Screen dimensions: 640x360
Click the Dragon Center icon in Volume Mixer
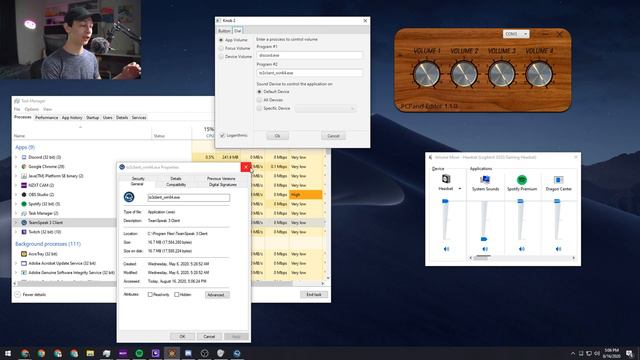click(x=558, y=180)
